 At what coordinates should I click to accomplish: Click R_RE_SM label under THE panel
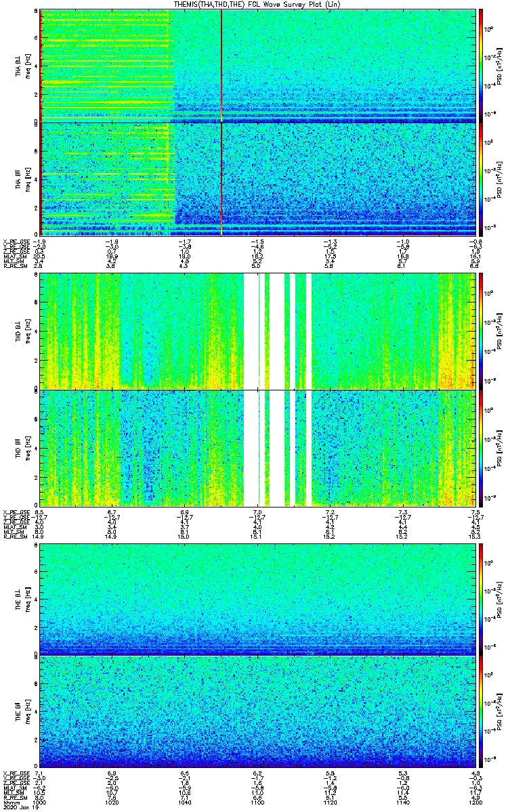(14, 797)
